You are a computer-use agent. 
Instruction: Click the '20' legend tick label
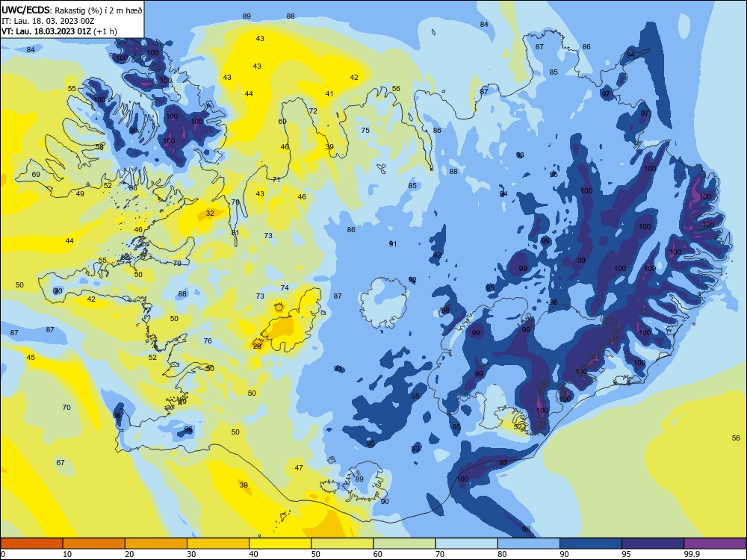point(129,554)
